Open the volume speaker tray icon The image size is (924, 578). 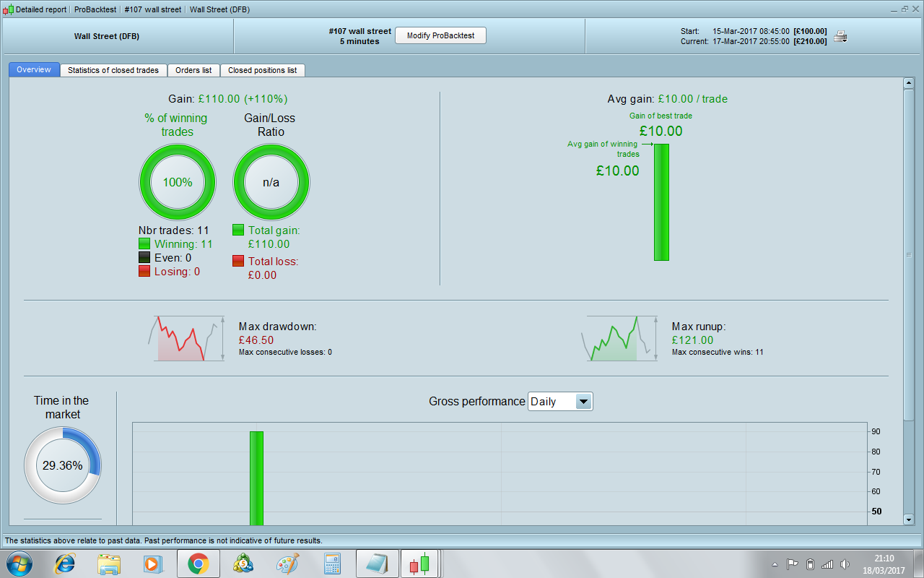pos(845,564)
